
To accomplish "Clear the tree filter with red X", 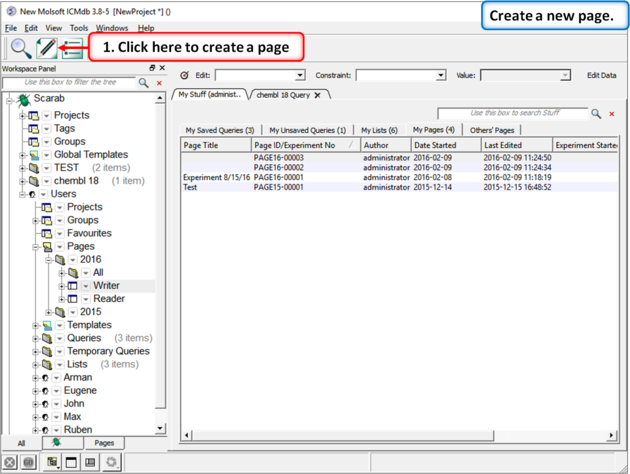I will (159, 83).
